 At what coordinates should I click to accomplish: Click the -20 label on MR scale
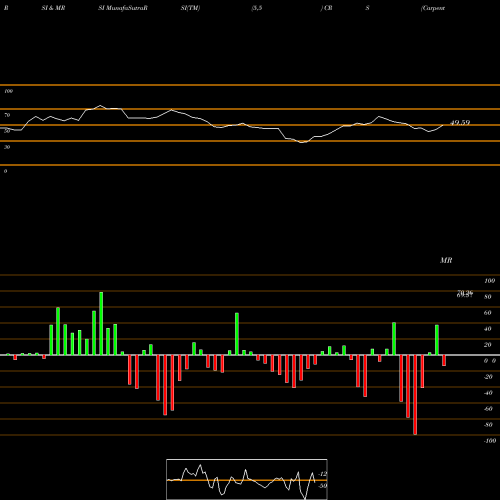pos(488,377)
